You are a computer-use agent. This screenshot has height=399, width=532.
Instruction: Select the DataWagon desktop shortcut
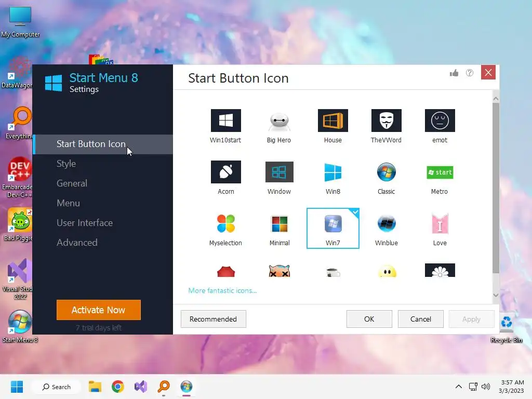pos(18,73)
